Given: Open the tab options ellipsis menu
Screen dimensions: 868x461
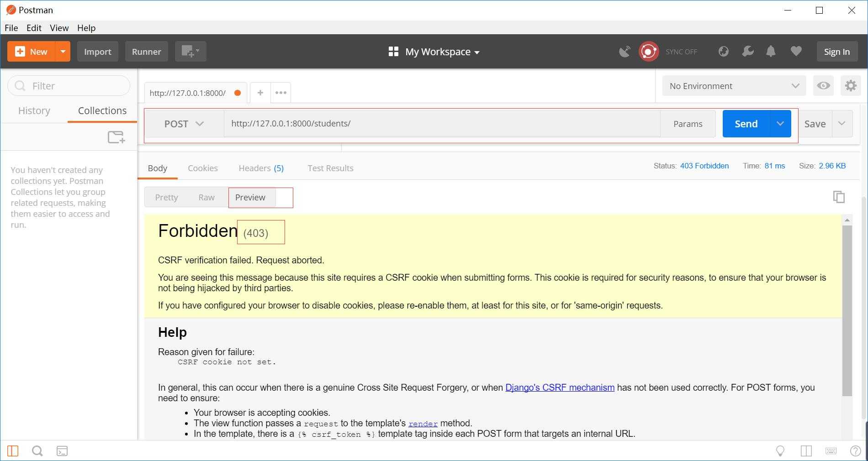Looking at the screenshot, I should coord(281,93).
